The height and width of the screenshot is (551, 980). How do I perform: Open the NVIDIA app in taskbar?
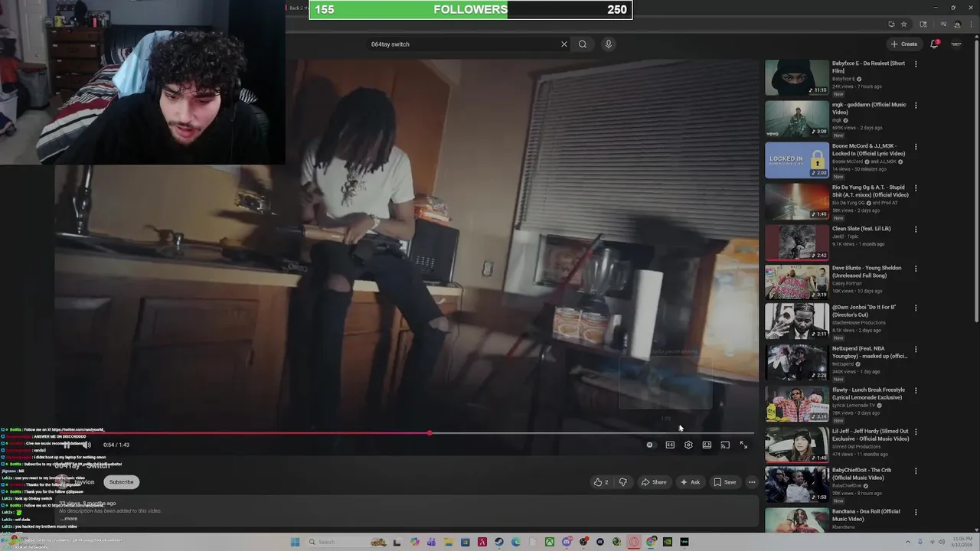pyautogui.click(x=668, y=542)
